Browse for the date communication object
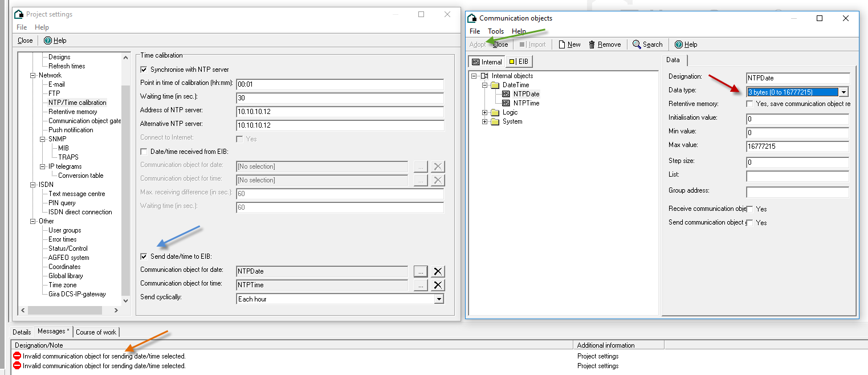The height and width of the screenshot is (375, 868). coord(420,271)
